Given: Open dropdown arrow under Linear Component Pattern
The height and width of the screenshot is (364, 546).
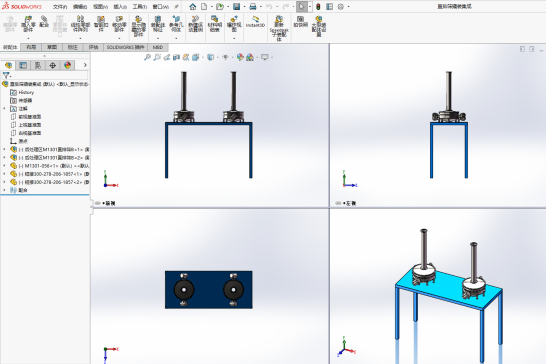Looking at the screenshot, I should pyautogui.click(x=80, y=38).
